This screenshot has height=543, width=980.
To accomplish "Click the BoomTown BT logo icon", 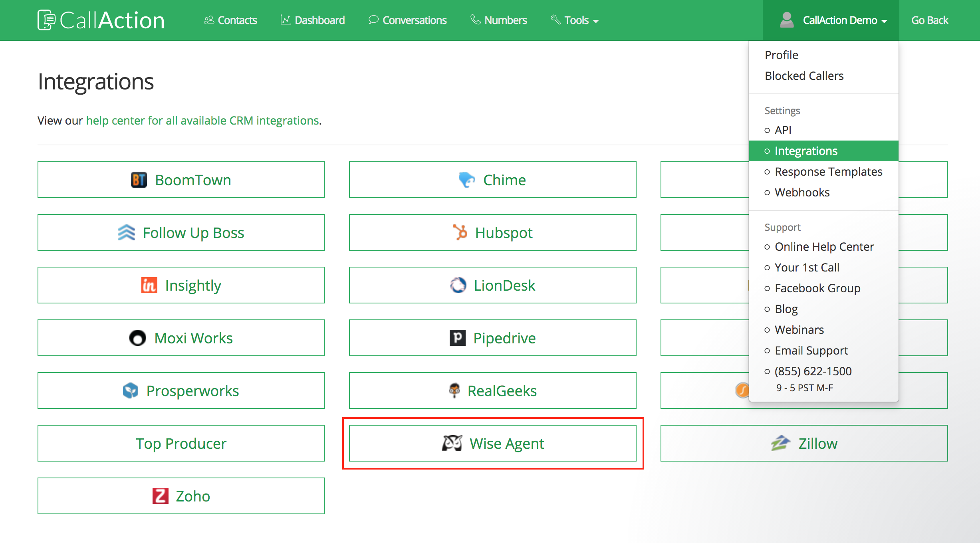I will click(139, 180).
